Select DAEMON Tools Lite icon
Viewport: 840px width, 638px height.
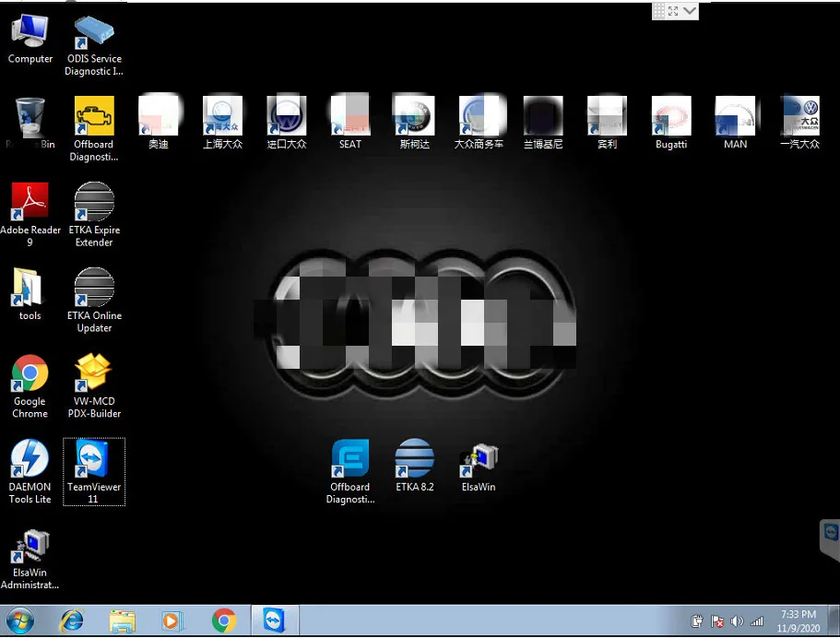tap(30, 471)
